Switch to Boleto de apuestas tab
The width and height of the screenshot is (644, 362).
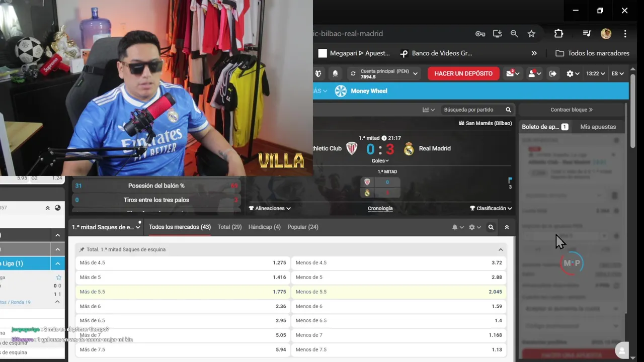[x=545, y=127]
